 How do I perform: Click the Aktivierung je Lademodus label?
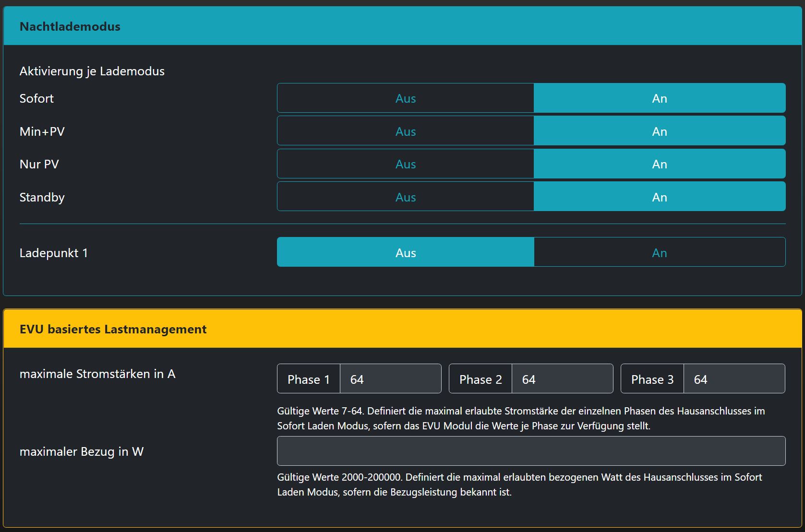click(x=92, y=71)
